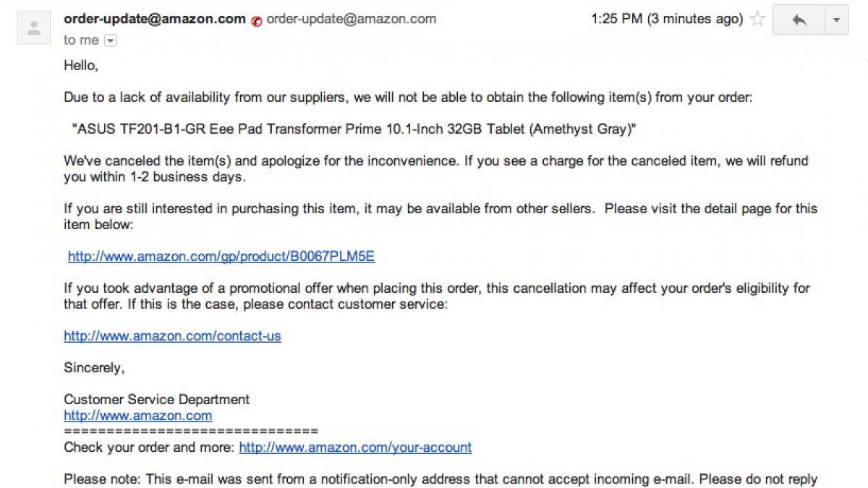
Task: Expand the details arrow next to "to me"
Action: tap(110, 41)
